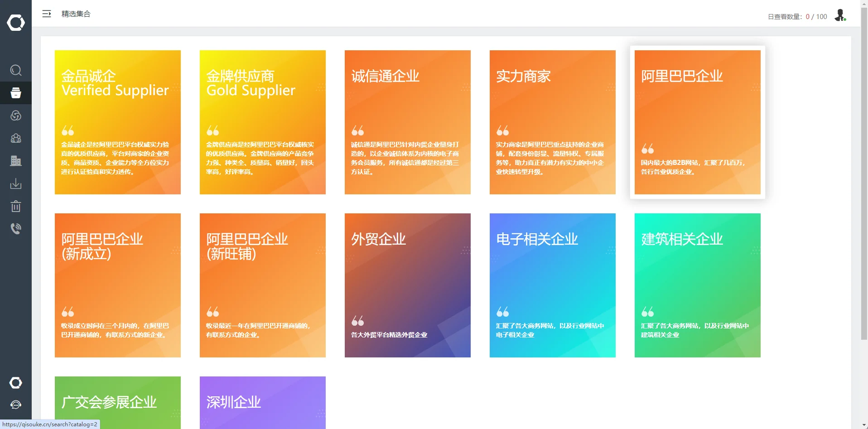The width and height of the screenshot is (868, 429).
Task: Open the 广交会参展企业 card
Action: (118, 403)
